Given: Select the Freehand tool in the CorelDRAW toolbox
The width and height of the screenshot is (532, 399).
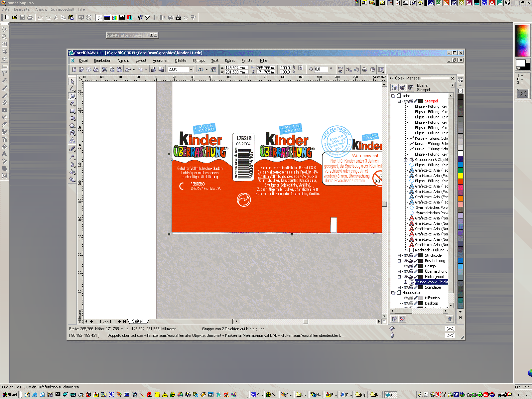Looking at the screenshot, I should 72,104.
